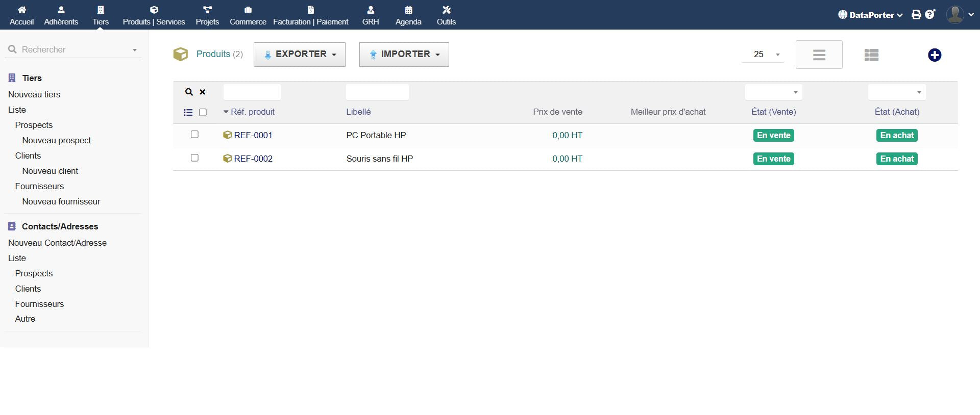Go to Facturation | Paiement menu

point(310,15)
